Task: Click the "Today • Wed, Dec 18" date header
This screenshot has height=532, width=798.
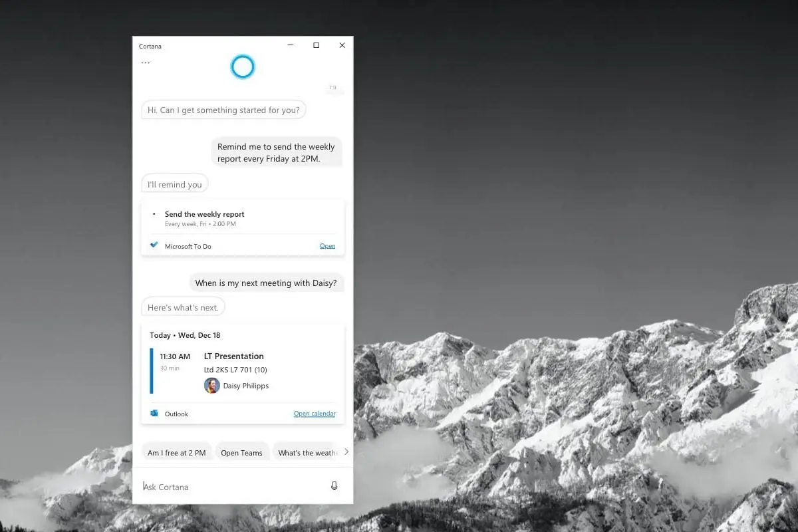Action: 184,335
